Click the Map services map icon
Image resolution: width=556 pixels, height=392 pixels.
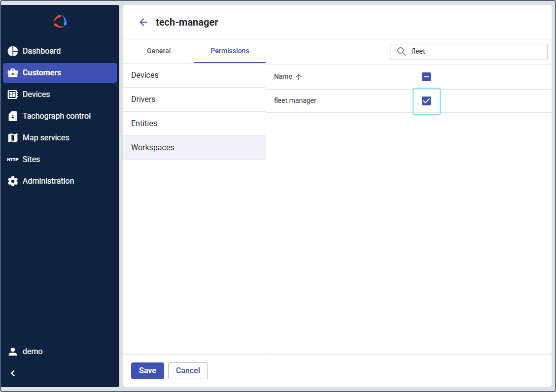coord(13,138)
